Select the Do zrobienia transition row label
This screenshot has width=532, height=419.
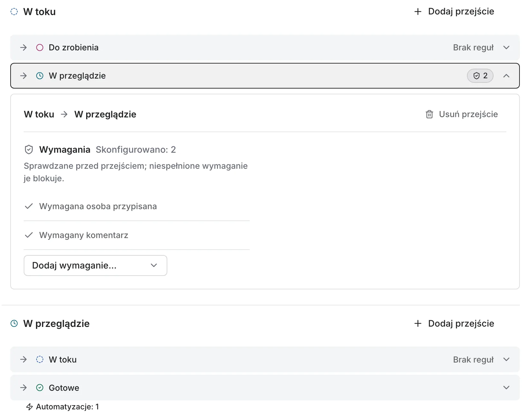74,47
